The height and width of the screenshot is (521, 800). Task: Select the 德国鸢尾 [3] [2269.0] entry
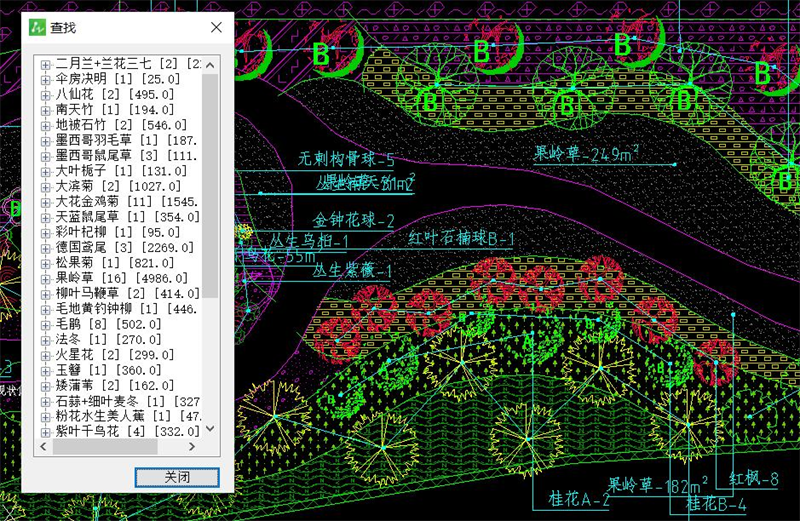point(124,247)
